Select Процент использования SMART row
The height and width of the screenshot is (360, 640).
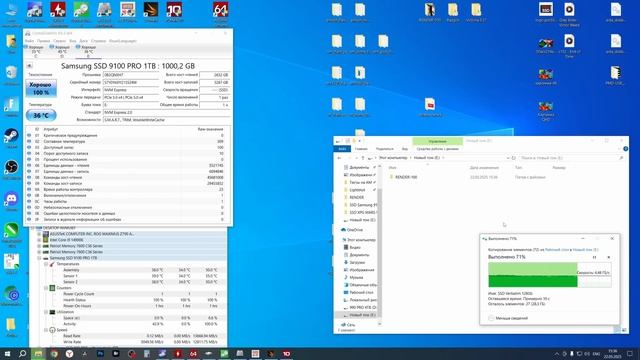127,160
